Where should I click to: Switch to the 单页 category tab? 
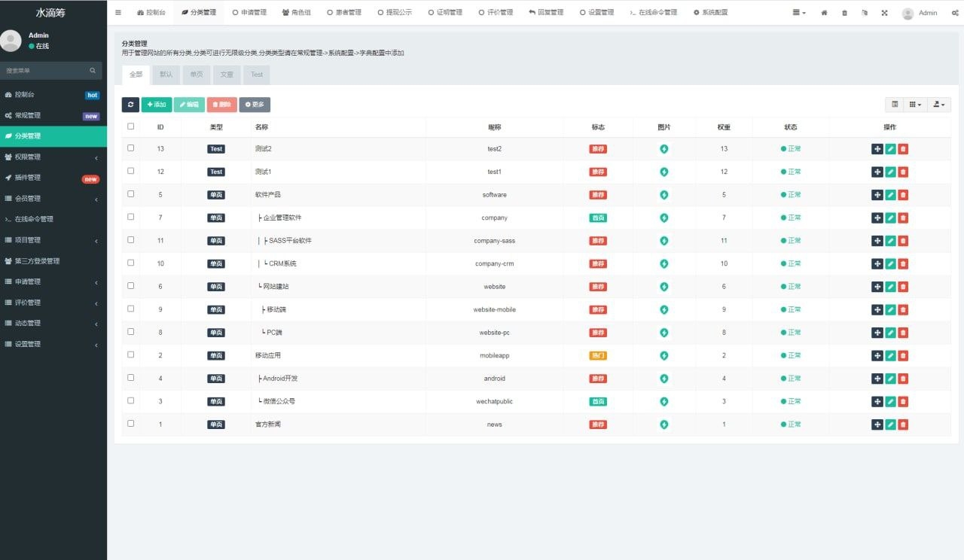(196, 75)
